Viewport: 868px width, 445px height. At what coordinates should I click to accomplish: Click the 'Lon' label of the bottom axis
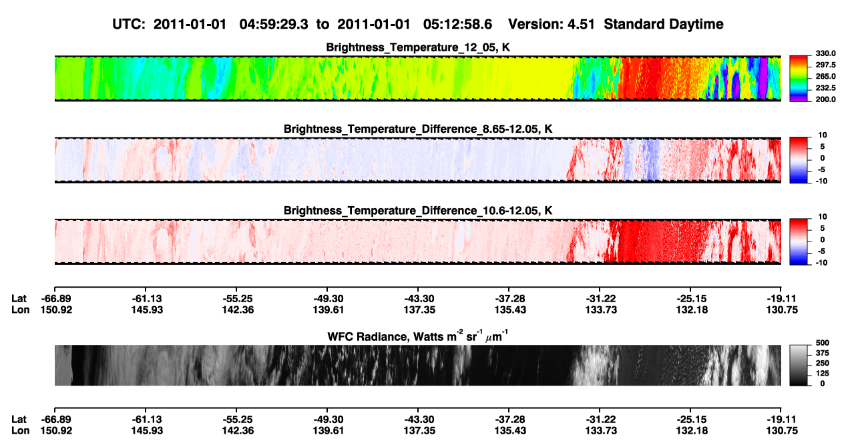[x=20, y=430]
